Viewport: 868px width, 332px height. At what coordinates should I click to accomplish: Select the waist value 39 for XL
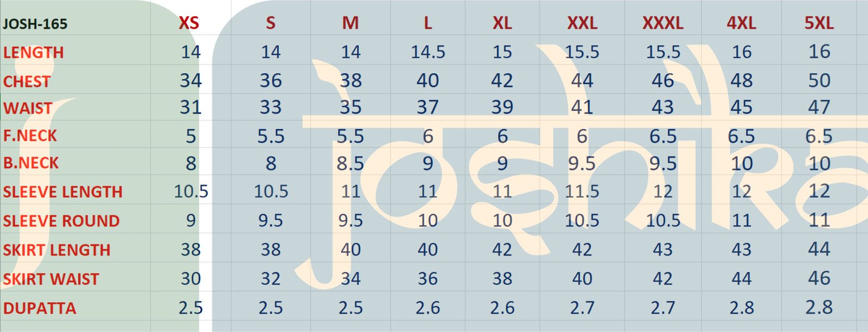click(502, 107)
